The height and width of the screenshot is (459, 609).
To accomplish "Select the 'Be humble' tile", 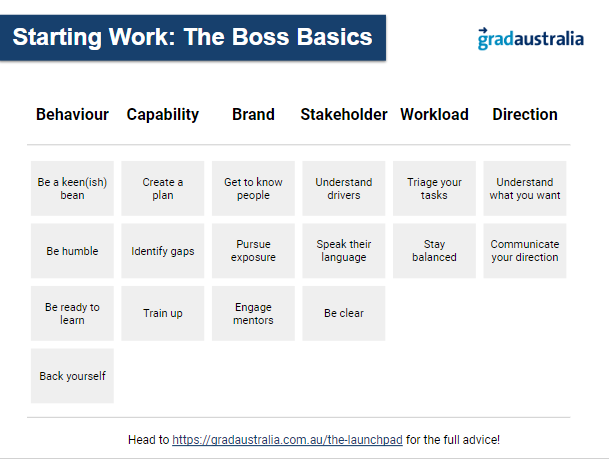I will click(x=72, y=251).
